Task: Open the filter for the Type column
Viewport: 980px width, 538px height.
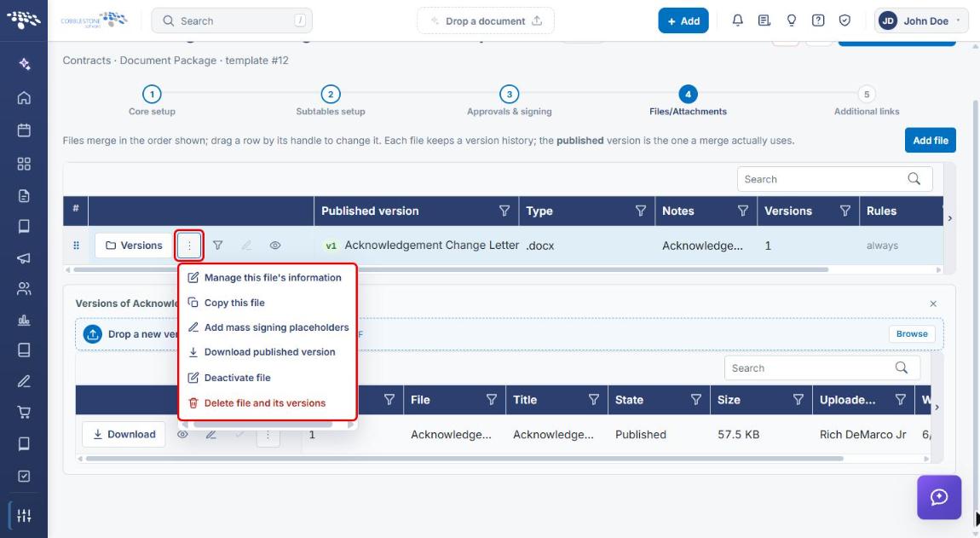Action: 641,211
